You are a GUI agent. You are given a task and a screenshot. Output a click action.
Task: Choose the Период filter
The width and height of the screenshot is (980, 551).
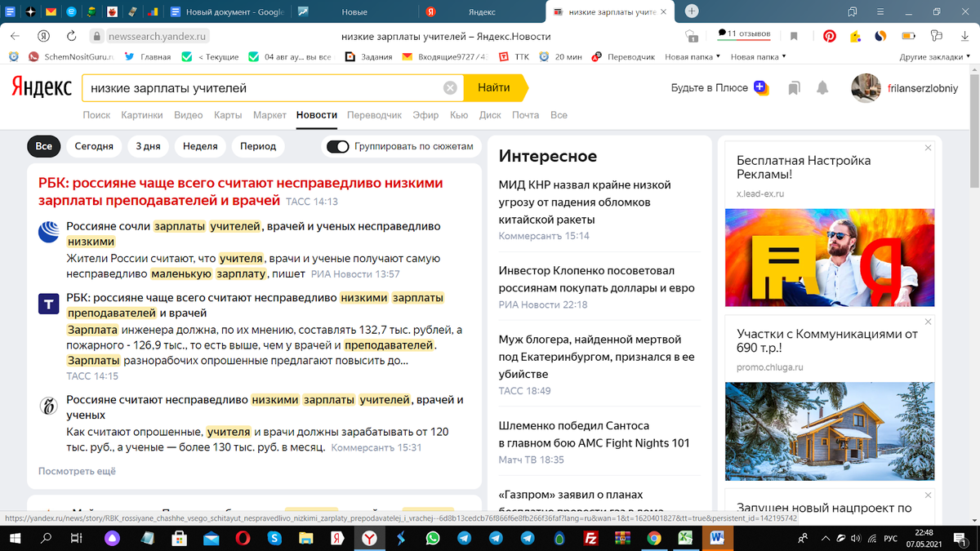(x=258, y=146)
